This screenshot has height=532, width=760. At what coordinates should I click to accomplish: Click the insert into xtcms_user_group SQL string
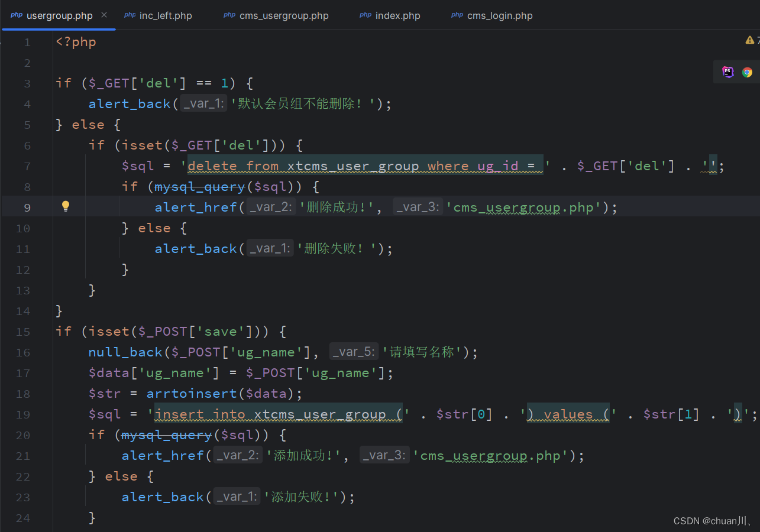click(x=279, y=414)
